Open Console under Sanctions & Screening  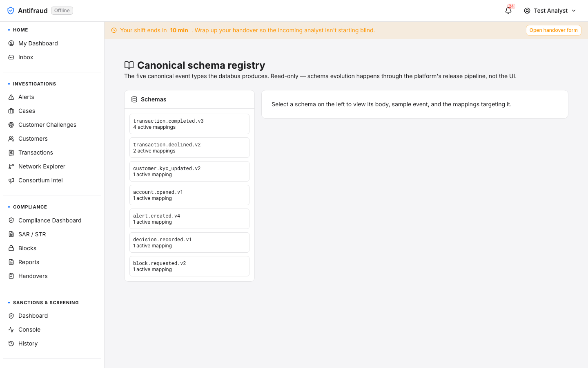click(x=52, y=330)
